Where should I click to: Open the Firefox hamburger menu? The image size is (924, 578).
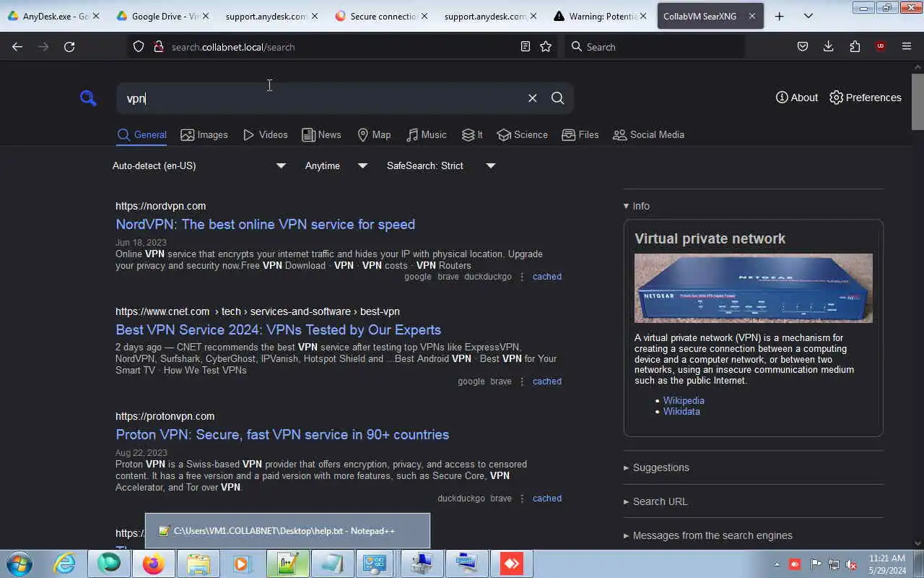(x=907, y=46)
